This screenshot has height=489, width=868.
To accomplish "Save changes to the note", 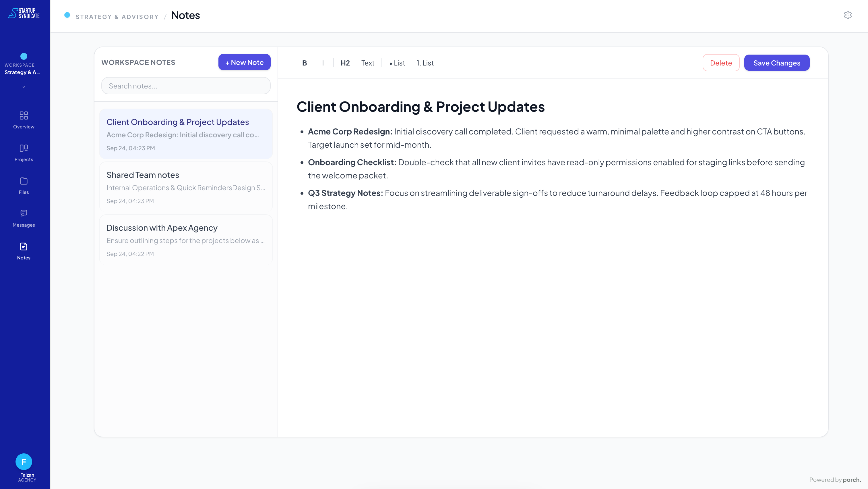I will coord(777,63).
